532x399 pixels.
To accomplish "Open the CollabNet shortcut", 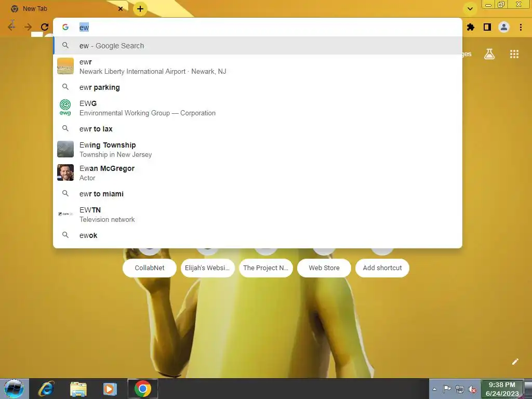I will (149, 268).
